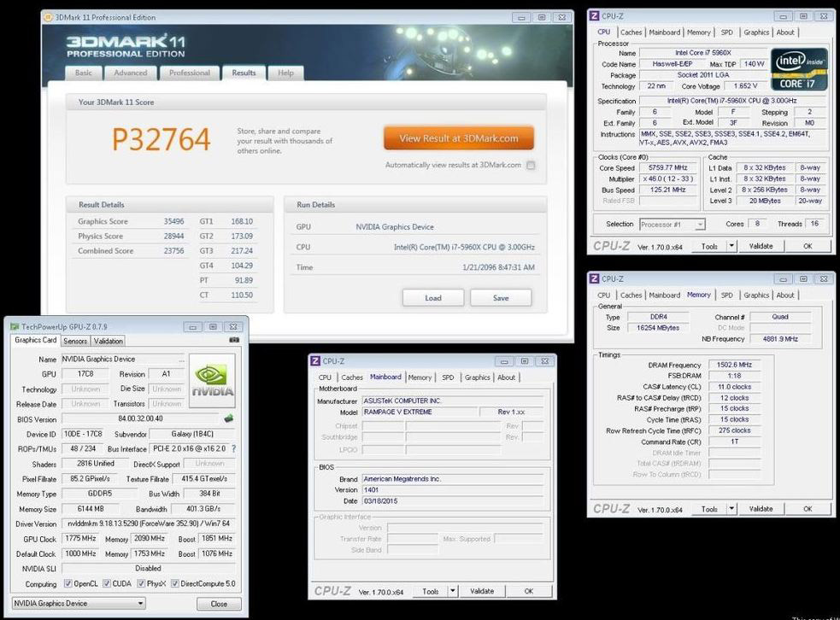This screenshot has height=620, width=840.
Task: Click the CPU-Z icon in the Memory window title
Action: coord(594,278)
